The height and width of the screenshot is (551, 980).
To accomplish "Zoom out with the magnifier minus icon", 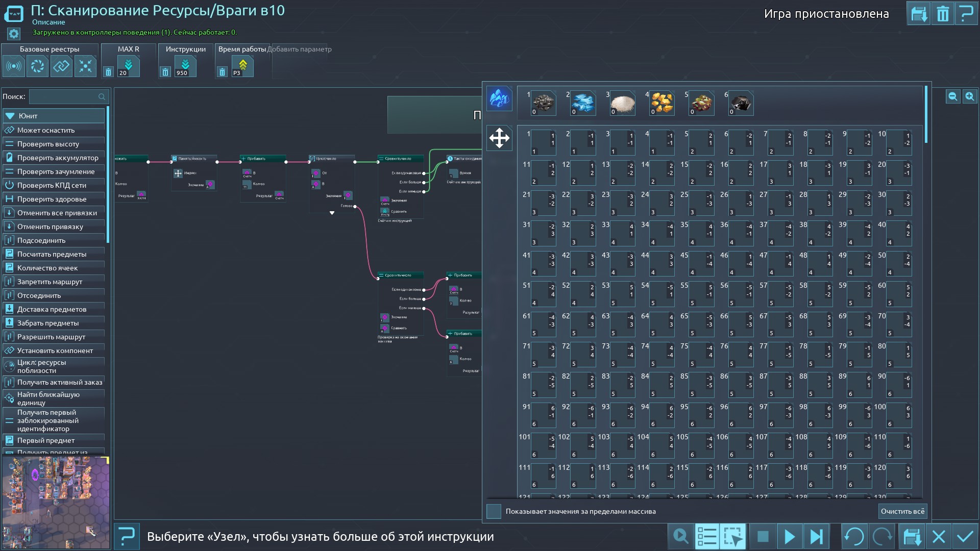I will point(952,96).
